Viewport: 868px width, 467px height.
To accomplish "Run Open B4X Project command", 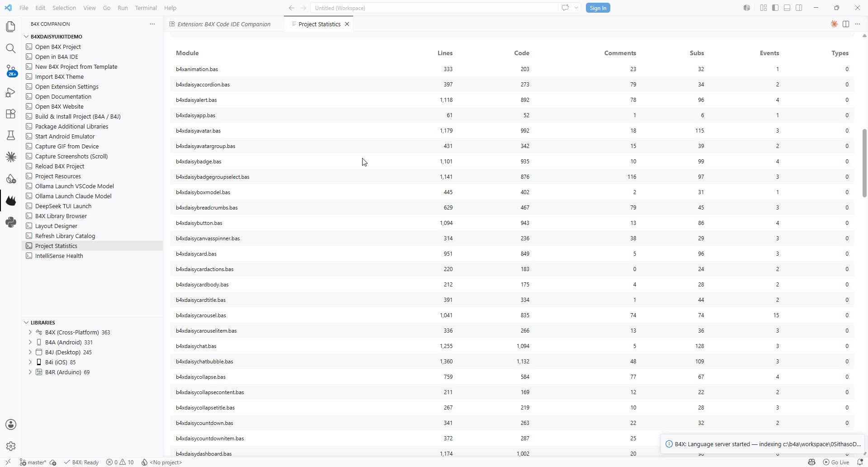I will pyautogui.click(x=92, y=47).
